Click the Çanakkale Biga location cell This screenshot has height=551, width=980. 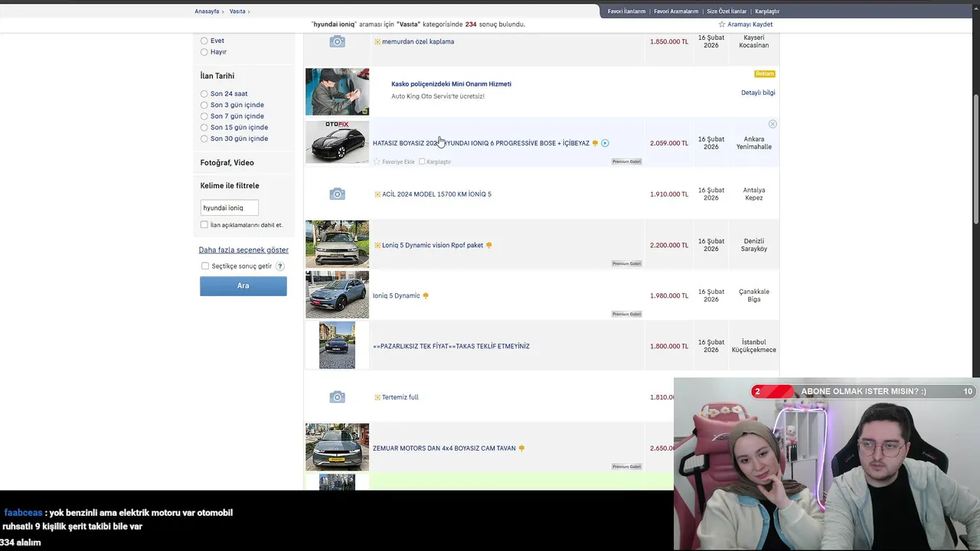point(753,295)
